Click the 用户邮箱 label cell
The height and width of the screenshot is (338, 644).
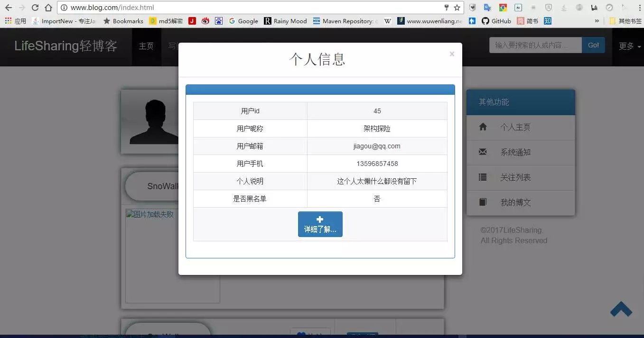pos(250,146)
